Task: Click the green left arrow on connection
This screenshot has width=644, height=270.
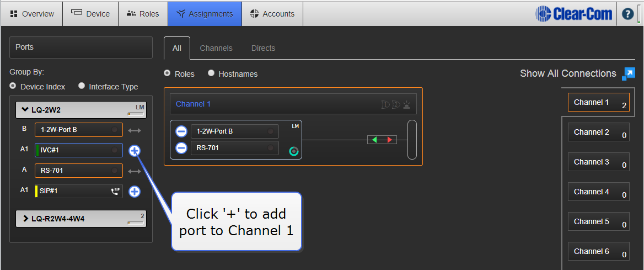Action: pos(374,140)
